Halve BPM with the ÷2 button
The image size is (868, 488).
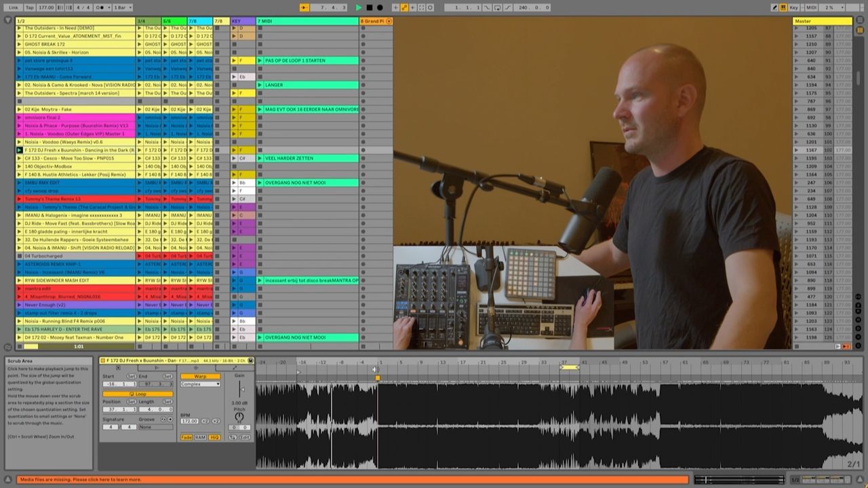[x=205, y=421]
